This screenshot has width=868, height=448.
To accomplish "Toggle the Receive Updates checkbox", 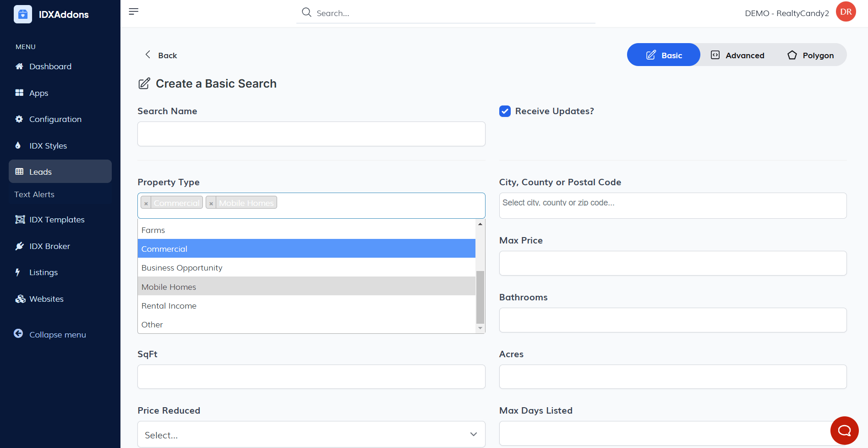I will click(505, 111).
